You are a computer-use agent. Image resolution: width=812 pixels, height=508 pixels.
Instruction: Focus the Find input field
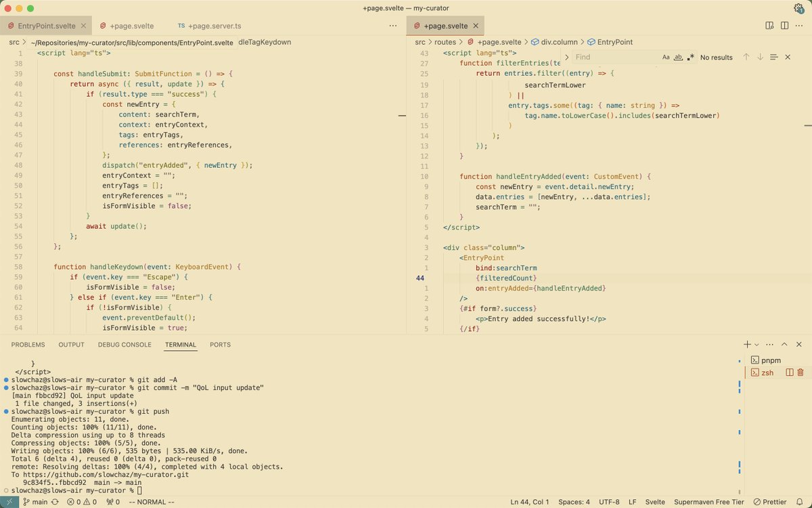coord(616,58)
